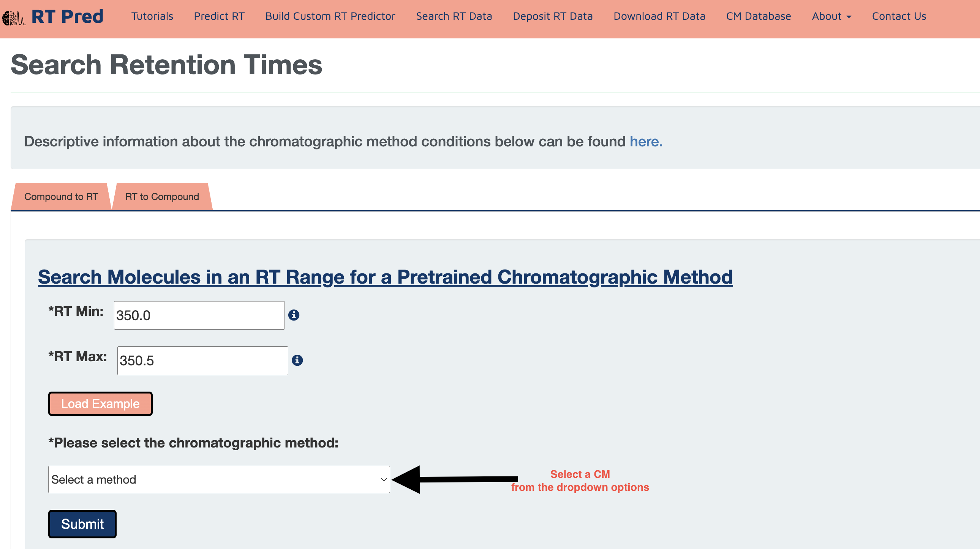Submit the RT range search
Screen dimensions: 980x549
pos(82,524)
